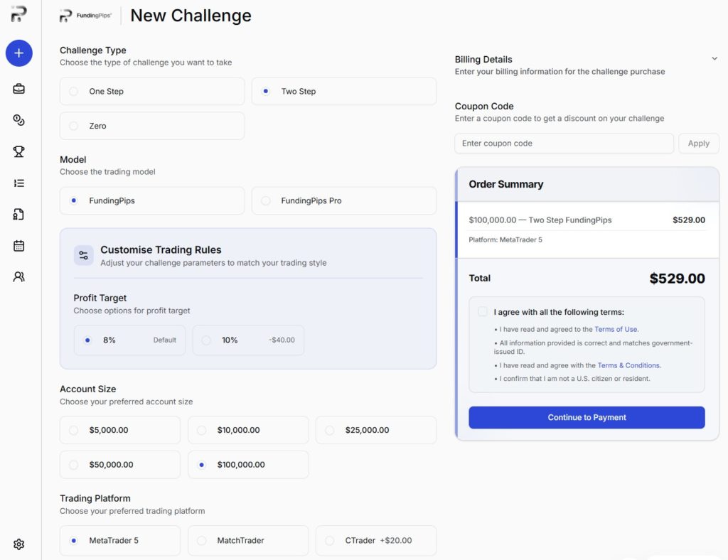Click Continue to Payment
The image size is (728, 560).
click(587, 418)
